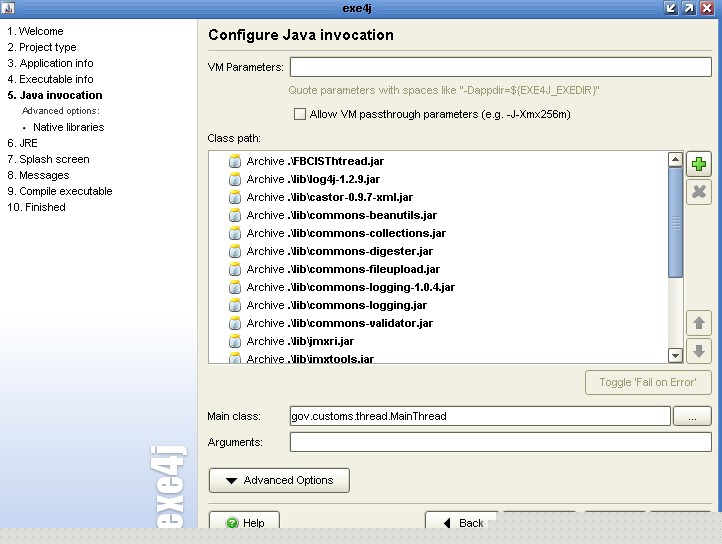Select .\lib\jmxtools.jar archive entry

[x=301, y=358]
